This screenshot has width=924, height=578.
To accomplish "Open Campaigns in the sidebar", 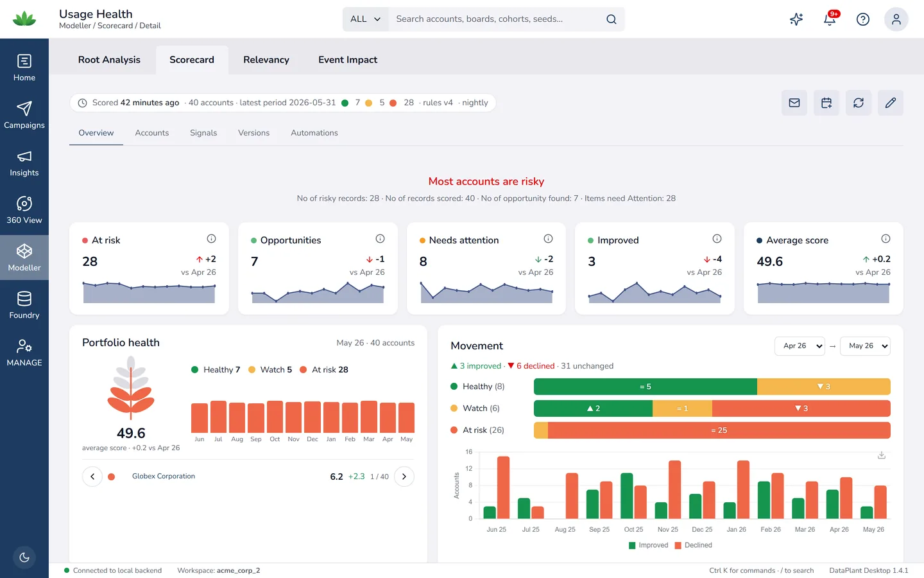I will tap(24, 116).
